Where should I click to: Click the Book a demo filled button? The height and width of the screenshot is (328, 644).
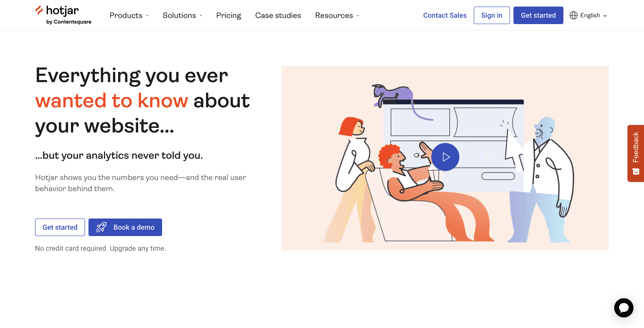[125, 227]
